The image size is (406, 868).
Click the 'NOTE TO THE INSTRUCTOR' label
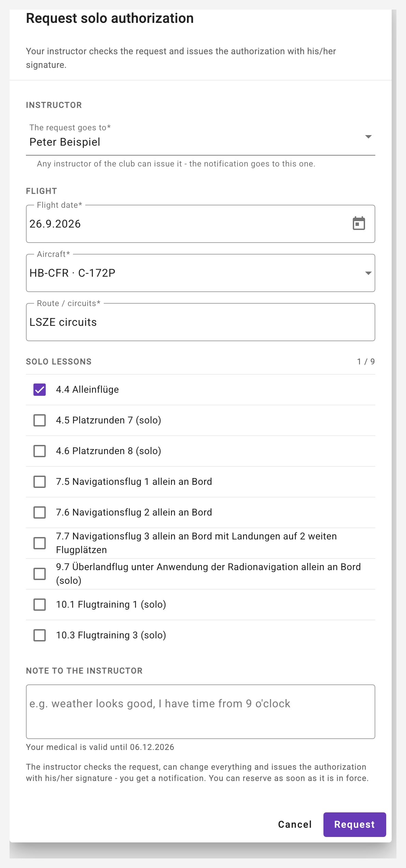point(84,671)
